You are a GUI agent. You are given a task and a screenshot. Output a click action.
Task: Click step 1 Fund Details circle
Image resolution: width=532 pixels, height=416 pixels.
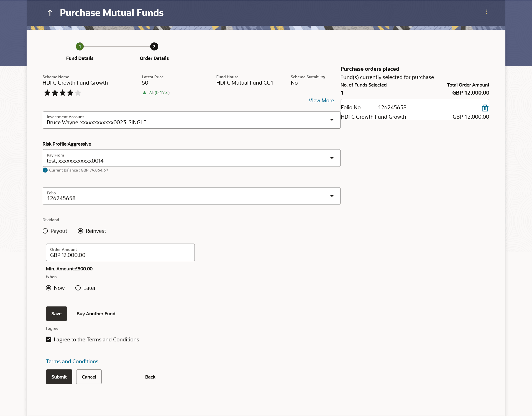pos(80,47)
